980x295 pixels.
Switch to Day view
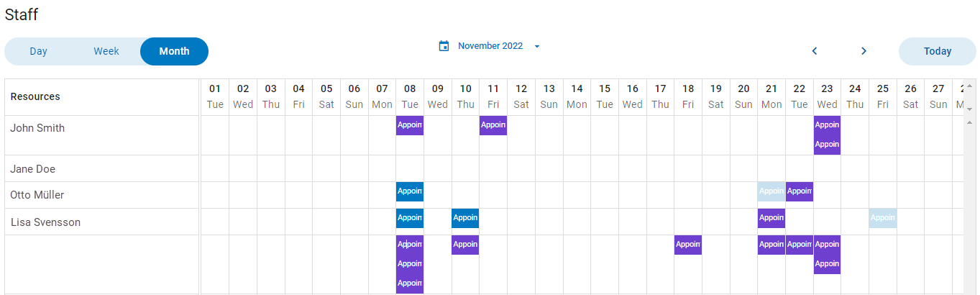click(x=38, y=51)
